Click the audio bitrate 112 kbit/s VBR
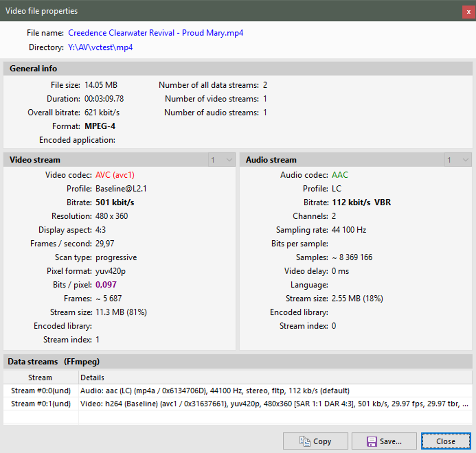Image resolution: width=476 pixels, height=453 pixels. 361,202
